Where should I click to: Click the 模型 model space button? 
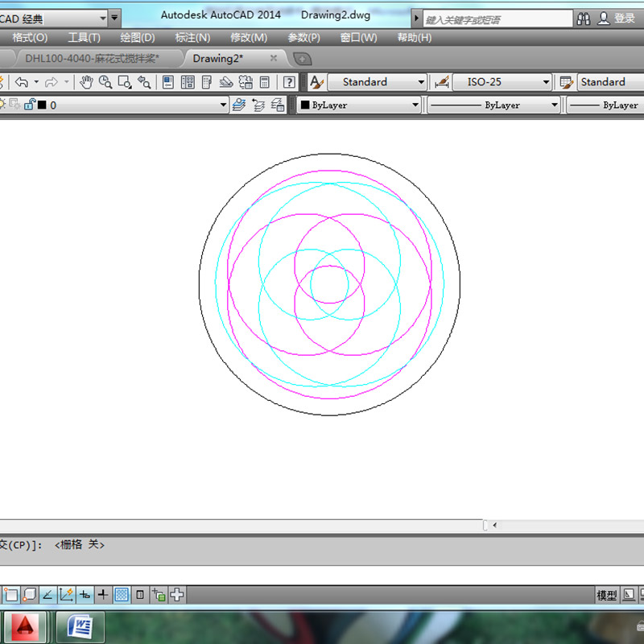click(607, 595)
